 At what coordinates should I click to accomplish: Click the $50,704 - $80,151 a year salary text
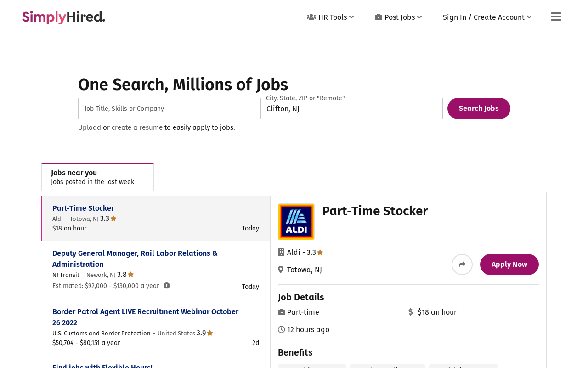[86, 343]
